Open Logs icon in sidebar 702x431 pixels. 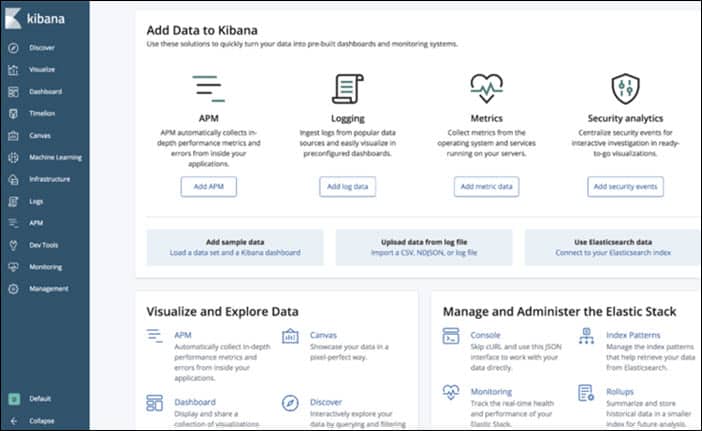click(x=13, y=201)
